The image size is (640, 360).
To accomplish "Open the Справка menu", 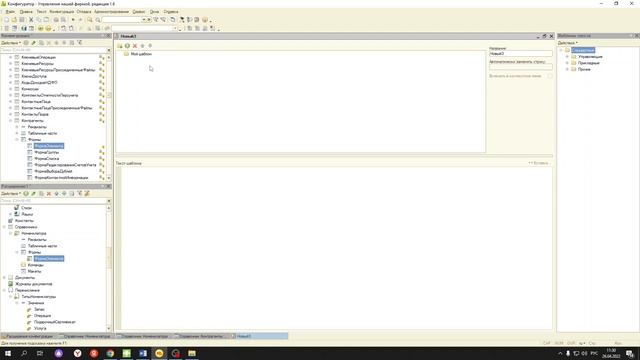I will tap(171, 12).
